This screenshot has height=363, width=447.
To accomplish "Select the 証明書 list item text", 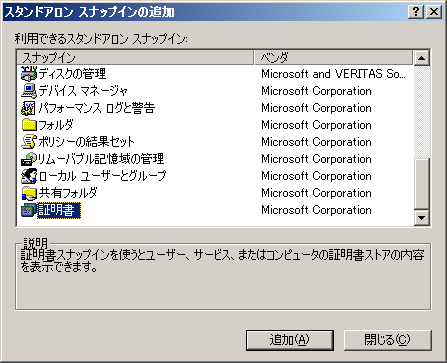I will [59, 210].
